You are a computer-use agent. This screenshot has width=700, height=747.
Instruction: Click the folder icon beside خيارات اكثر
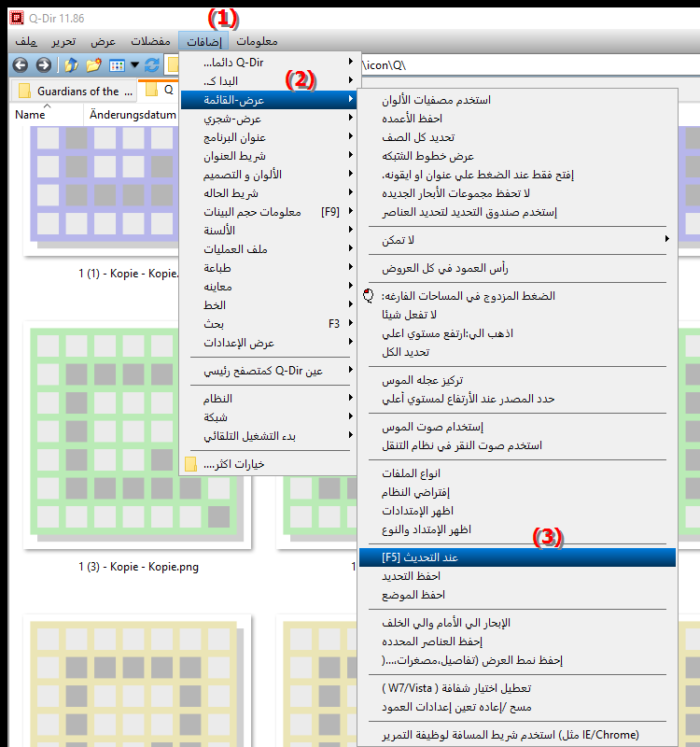pos(190,464)
